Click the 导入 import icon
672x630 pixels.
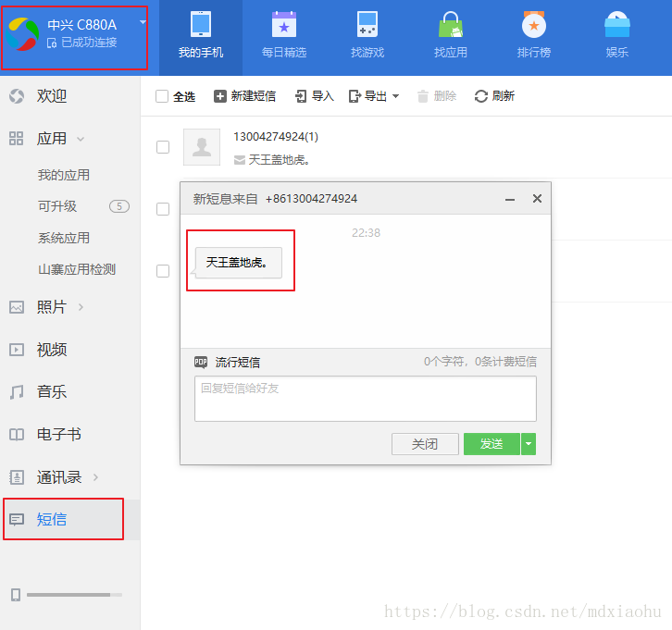coord(301,96)
